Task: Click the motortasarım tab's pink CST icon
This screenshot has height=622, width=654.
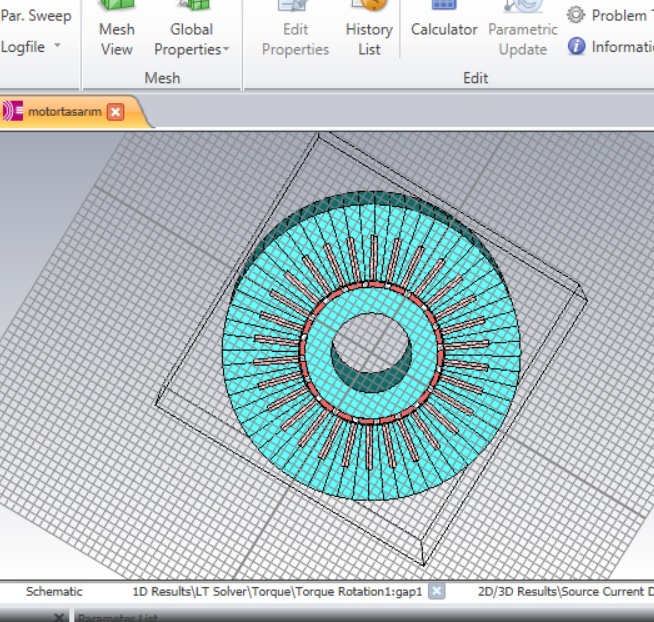Action: coord(12,111)
